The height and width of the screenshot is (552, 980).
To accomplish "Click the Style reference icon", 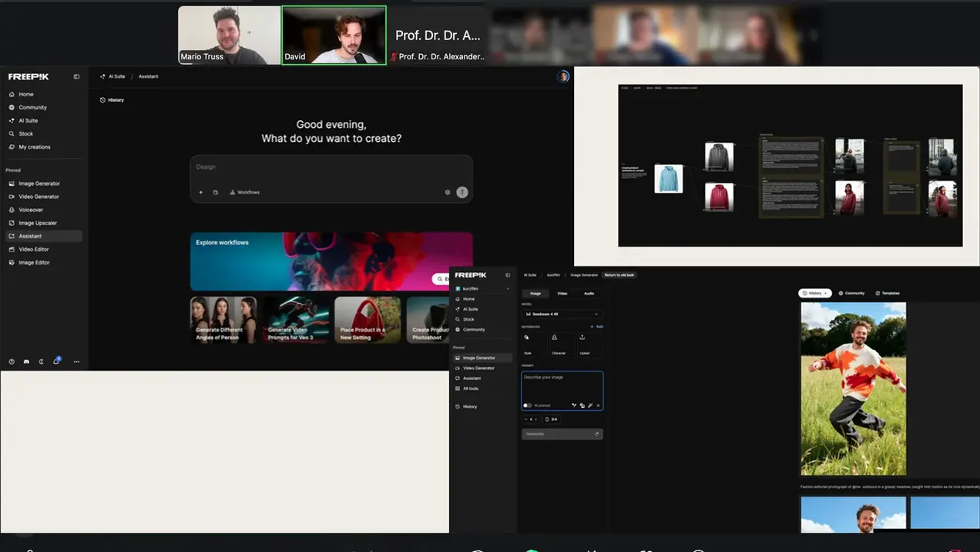I will pyautogui.click(x=527, y=338).
